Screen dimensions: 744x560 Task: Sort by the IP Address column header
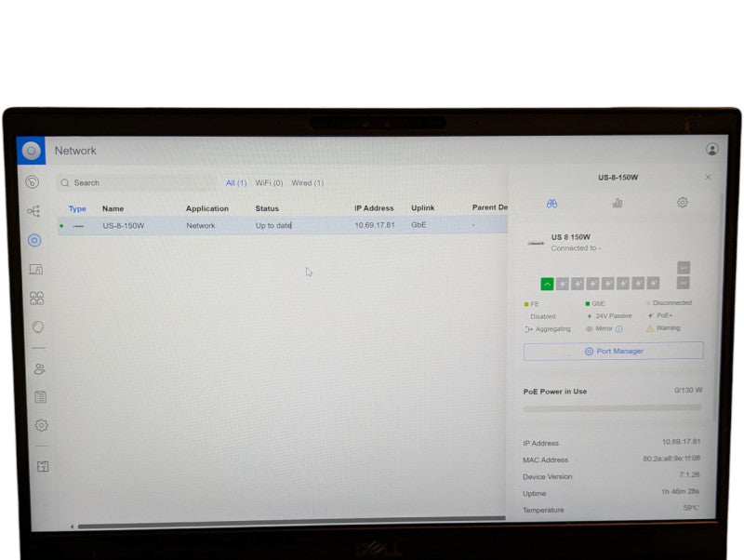pyautogui.click(x=374, y=207)
